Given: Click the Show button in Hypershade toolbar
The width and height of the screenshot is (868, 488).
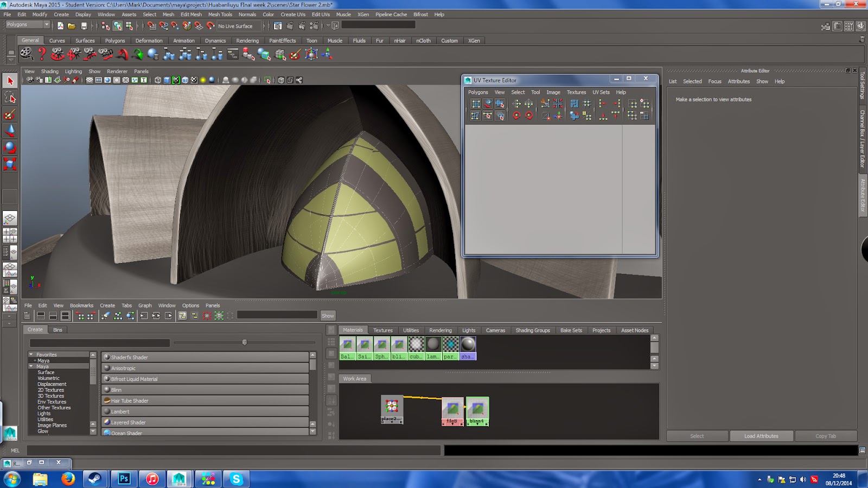Looking at the screenshot, I should pos(328,316).
